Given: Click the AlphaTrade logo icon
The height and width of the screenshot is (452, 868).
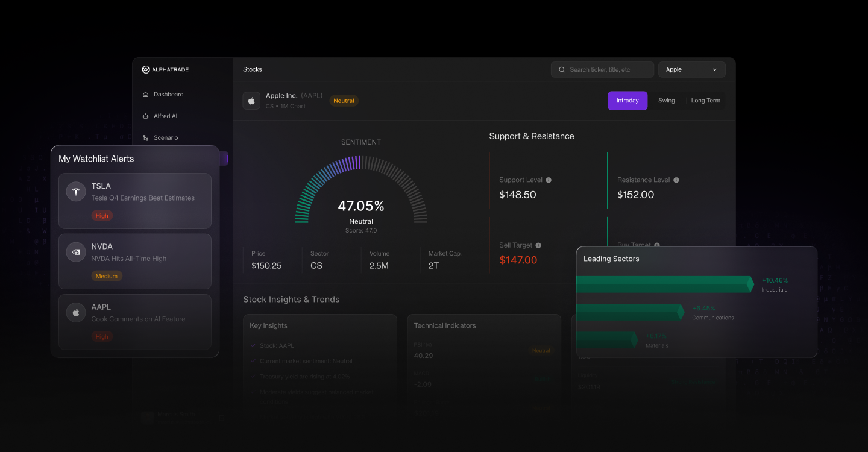Looking at the screenshot, I should [146, 69].
